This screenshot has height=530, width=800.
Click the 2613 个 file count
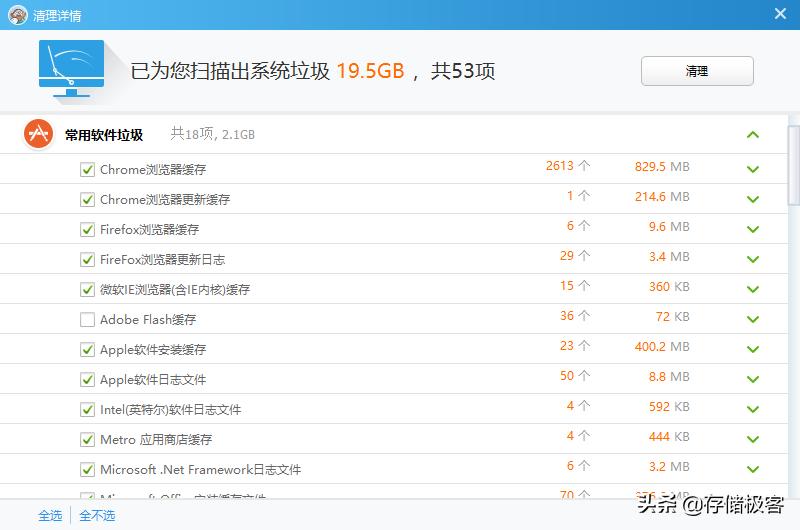point(568,166)
